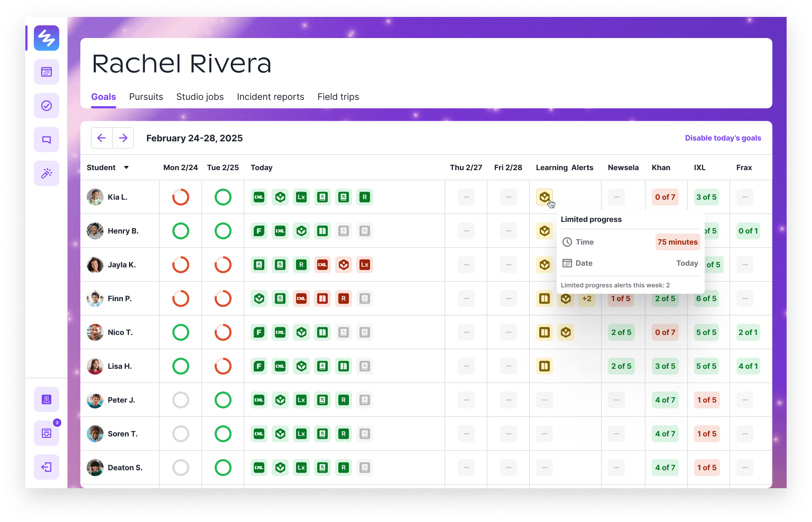
Task: Switch to the Studio jobs tab
Action: coord(200,97)
